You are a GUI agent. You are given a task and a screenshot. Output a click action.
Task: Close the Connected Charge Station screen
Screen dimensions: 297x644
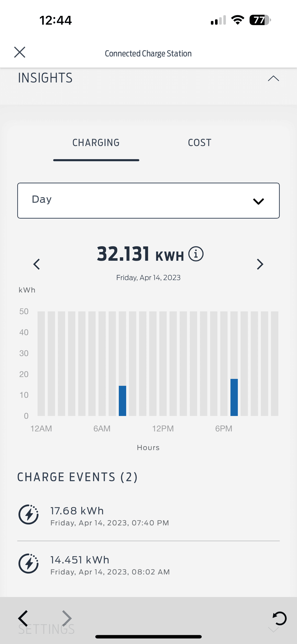[20, 52]
